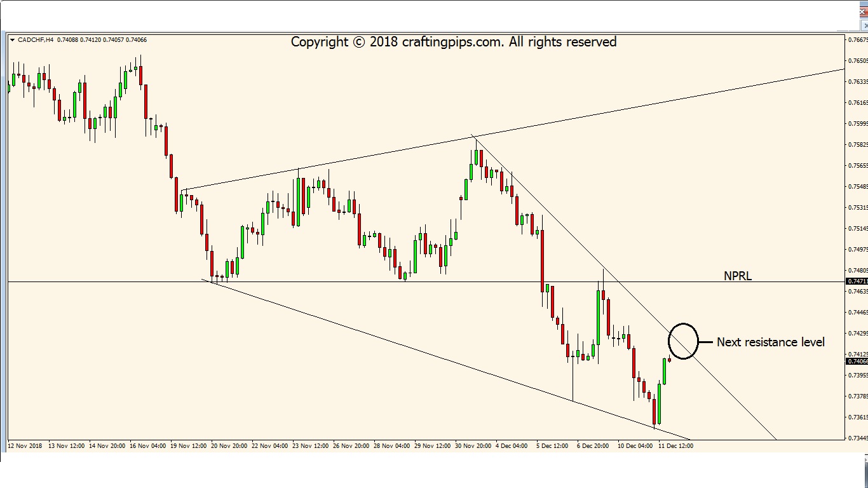The height and width of the screenshot is (488, 868).
Task: Click the 0.7616 price axis label
Action: pos(858,103)
